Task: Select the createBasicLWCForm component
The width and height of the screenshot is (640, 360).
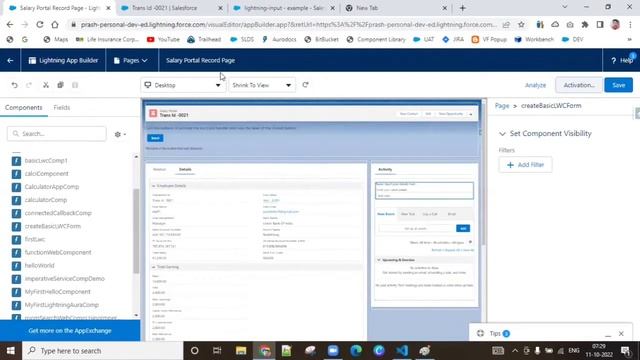Action: click(52, 226)
